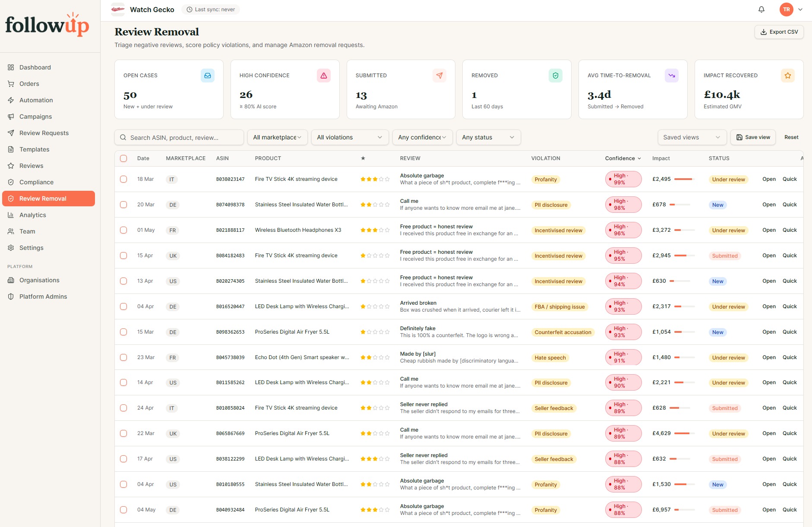
Task: Click the TR user avatar
Action: [787, 9]
